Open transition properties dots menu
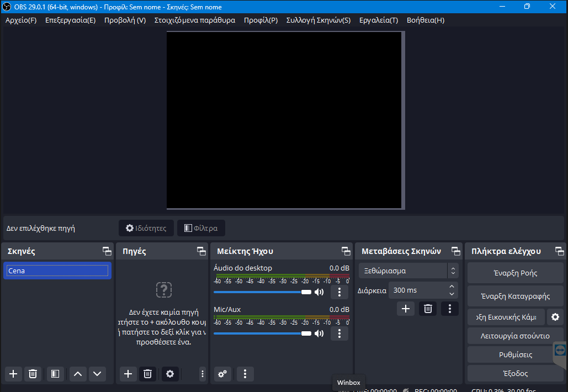This screenshot has height=392, width=568. click(450, 309)
